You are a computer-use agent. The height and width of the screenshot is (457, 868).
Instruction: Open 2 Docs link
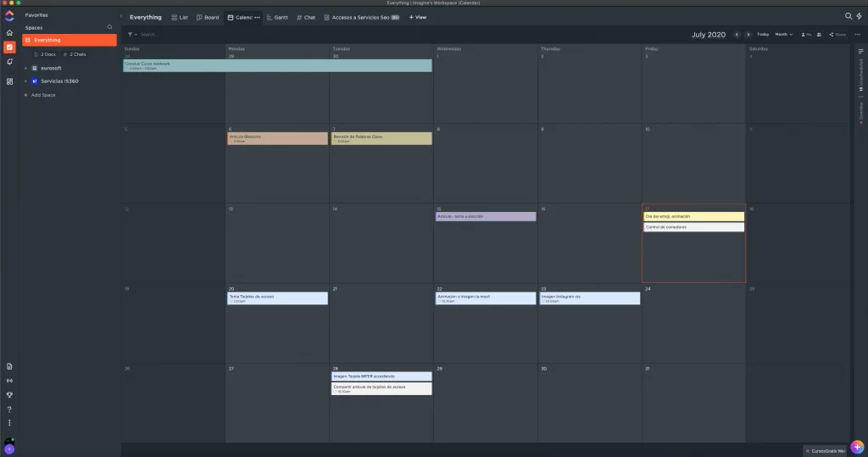click(x=45, y=54)
